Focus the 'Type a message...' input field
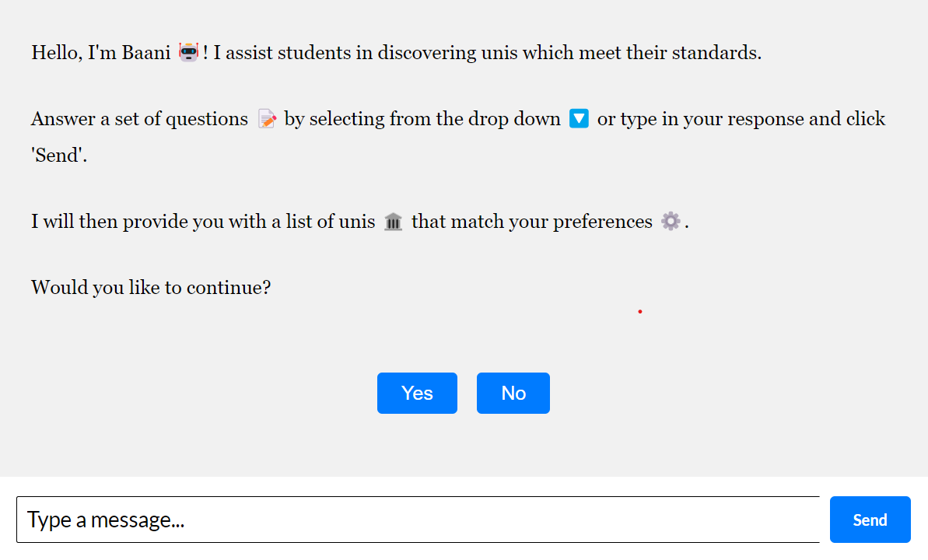928x560 pixels. (x=418, y=520)
